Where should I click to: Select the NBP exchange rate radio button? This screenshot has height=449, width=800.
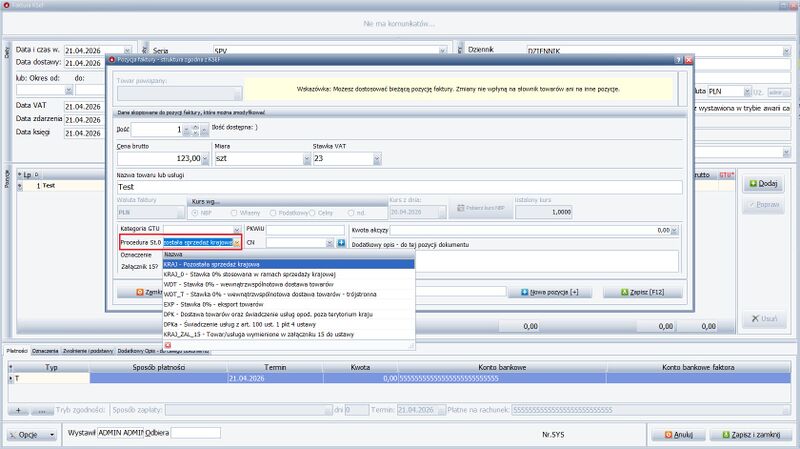(x=196, y=213)
